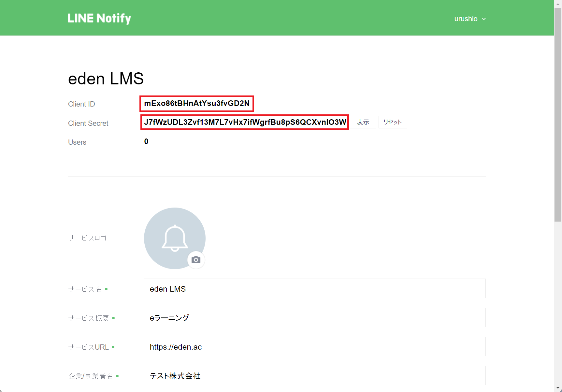Click the Client ID label
562x392 pixels.
[81, 104]
